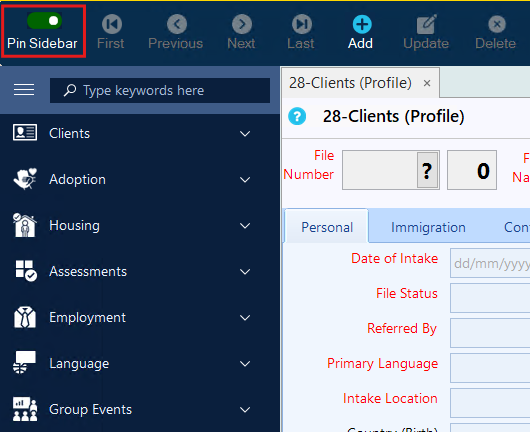Viewport: 530px width, 432px height.
Task: Close the 28-Clients (Profile) tab
Action: (x=427, y=83)
